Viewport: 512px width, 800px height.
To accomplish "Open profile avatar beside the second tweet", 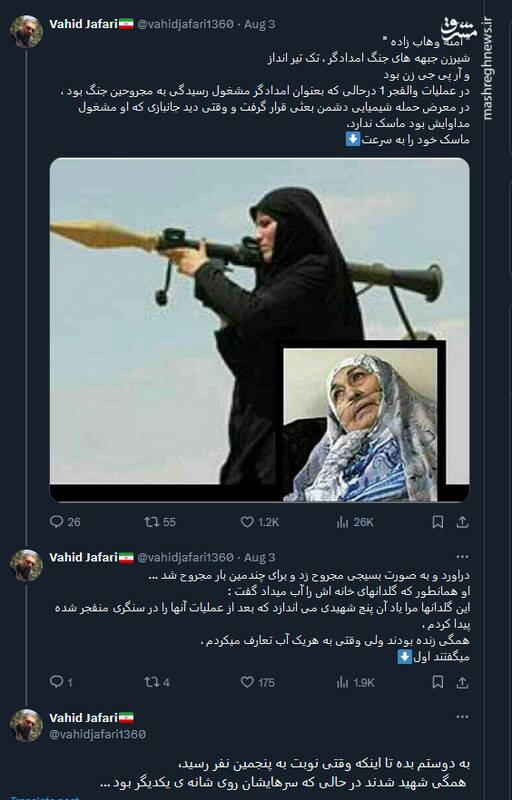I will coord(26,565).
